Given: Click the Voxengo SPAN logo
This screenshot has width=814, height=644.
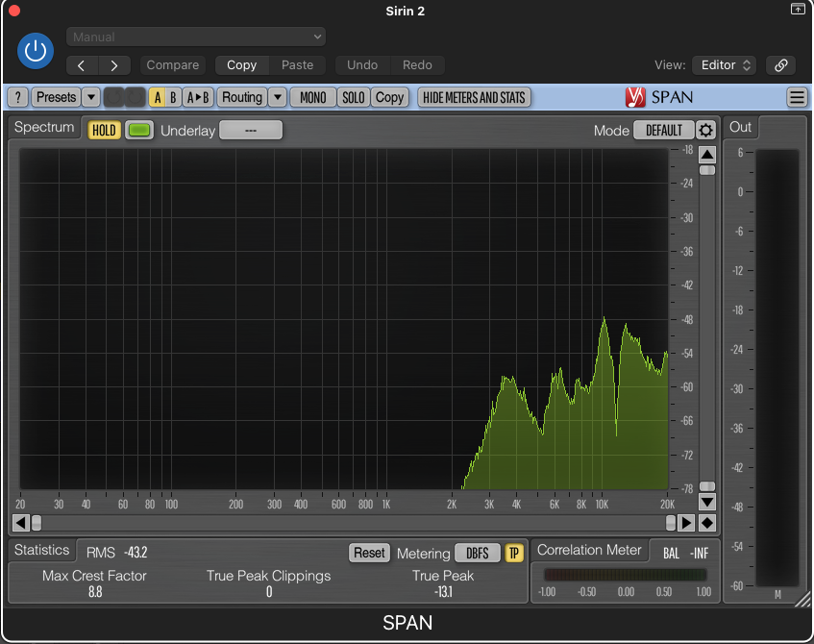Looking at the screenshot, I should point(659,98).
